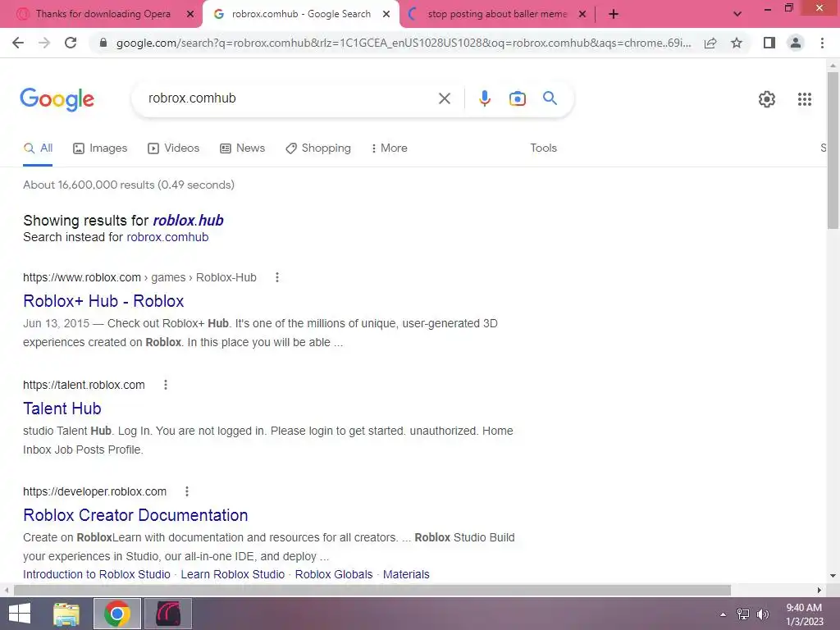The image size is (840, 630).
Task: Open the Windows Start menu
Action: (20, 614)
